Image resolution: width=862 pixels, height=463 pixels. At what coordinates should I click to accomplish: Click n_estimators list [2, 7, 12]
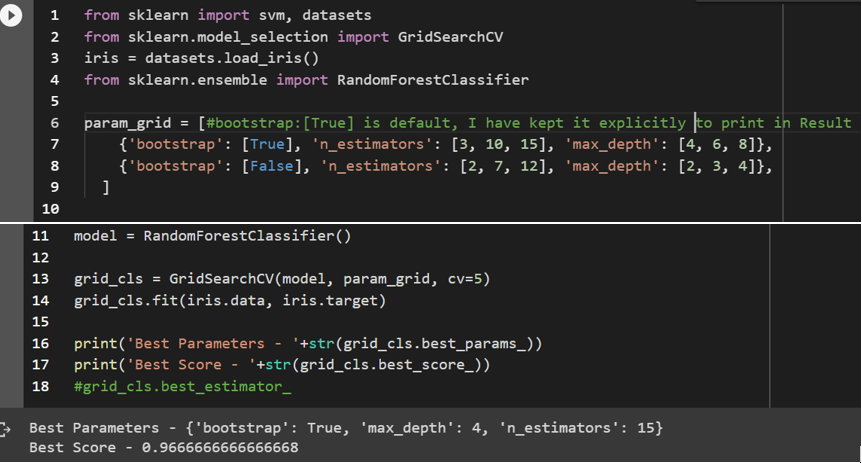507,166
